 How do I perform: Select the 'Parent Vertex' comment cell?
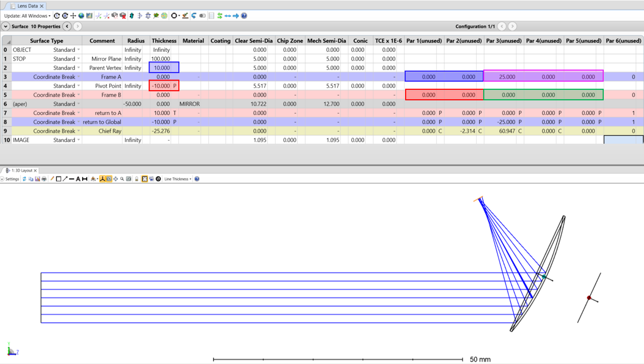coord(103,68)
